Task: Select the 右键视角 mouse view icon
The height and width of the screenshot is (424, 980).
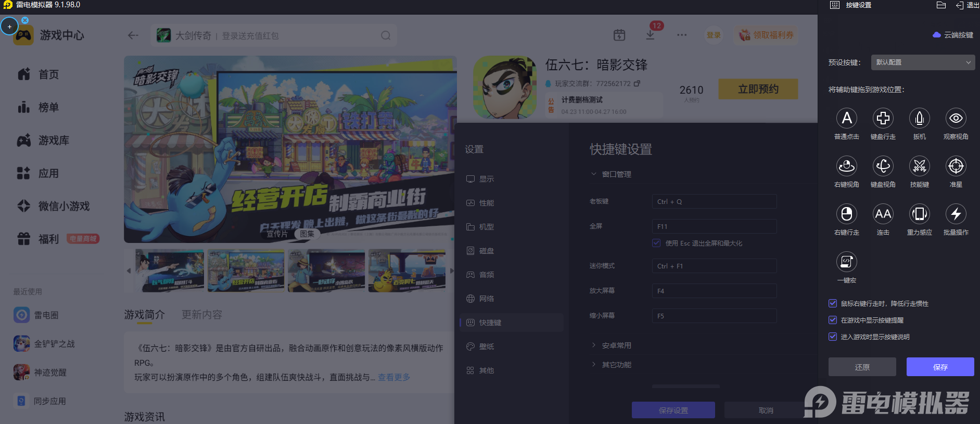Action: [x=847, y=166]
